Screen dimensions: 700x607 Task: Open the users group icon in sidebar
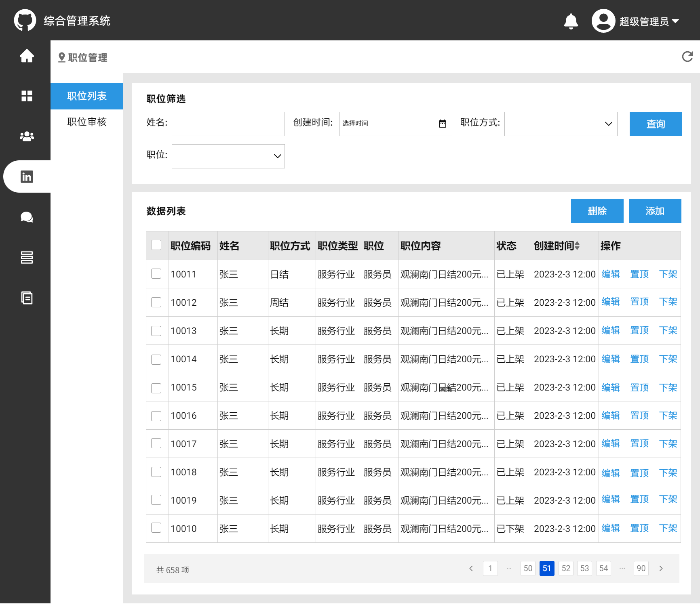point(27,136)
